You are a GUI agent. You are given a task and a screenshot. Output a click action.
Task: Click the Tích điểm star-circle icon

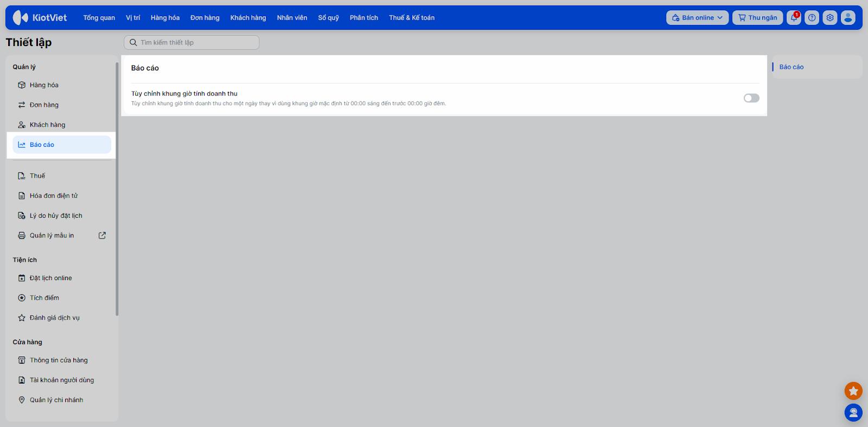tap(22, 298)
